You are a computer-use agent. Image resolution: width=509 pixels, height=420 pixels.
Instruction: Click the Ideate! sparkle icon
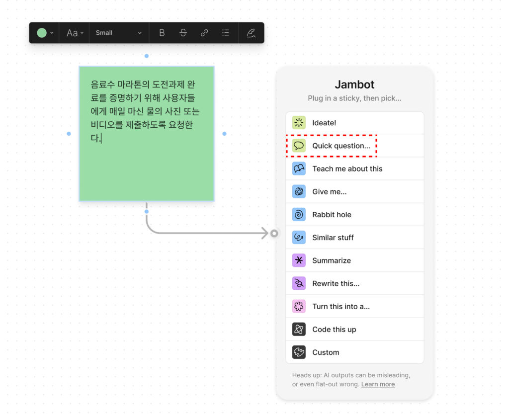pos(299,123)
